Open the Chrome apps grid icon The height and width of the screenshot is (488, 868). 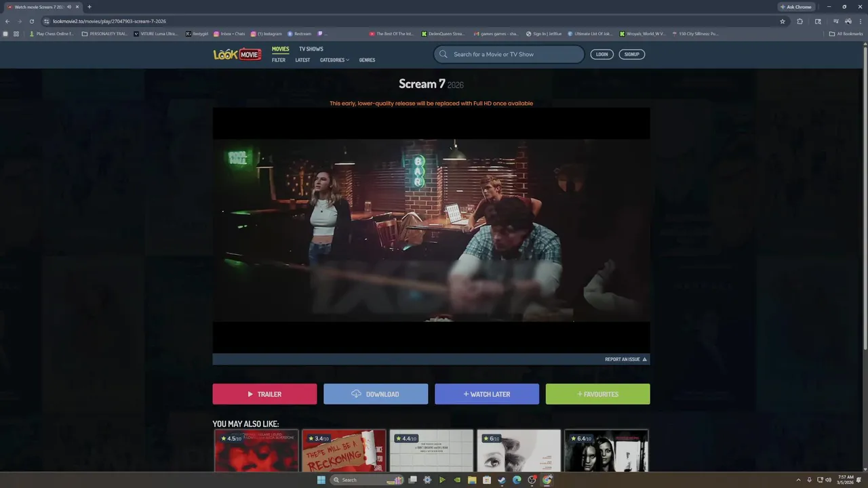16,33
